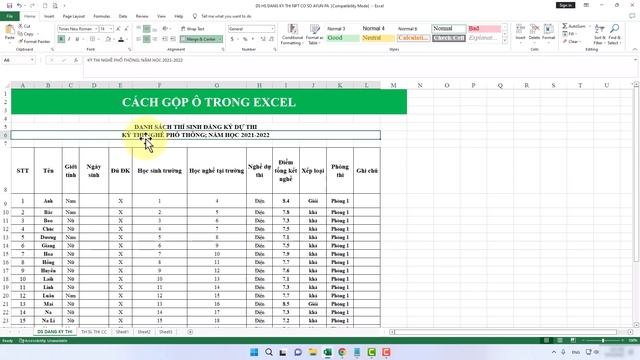The width and height of the screenshot is (640, 360).
Task: Click the Accounting dollar format icon
Action: (x=232, y=39)
